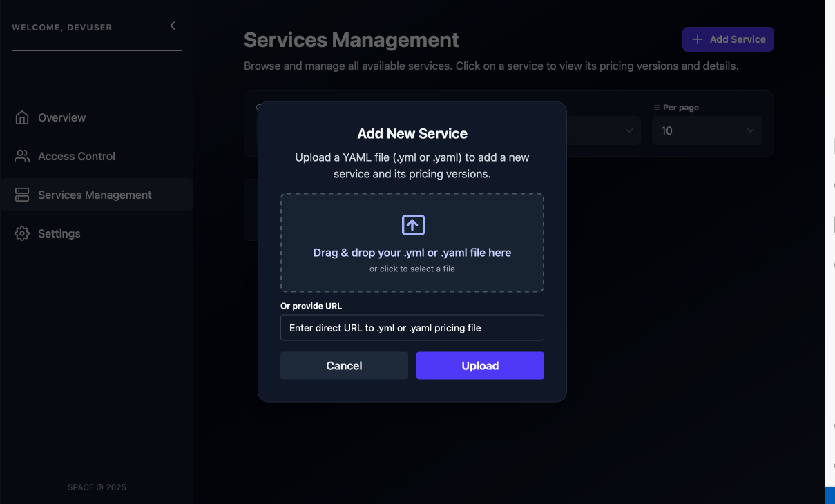The height and width of the screenshot is (504, 835).
Task: Click the 'Drag & drop your .yml' text
Action: pyautogui.click(x=412, y=253)
